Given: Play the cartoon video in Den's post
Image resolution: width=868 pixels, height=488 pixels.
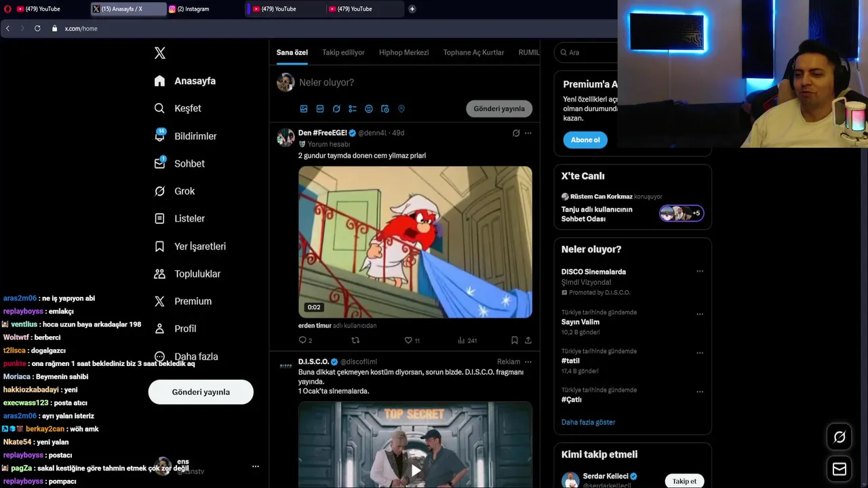Looking at the screenshot, I should (x=415, y=242).
